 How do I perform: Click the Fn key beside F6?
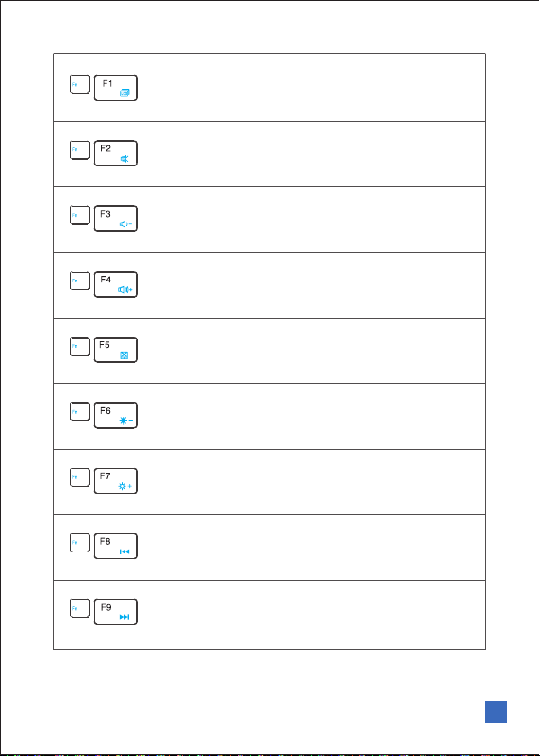click(x=80, y=412)
